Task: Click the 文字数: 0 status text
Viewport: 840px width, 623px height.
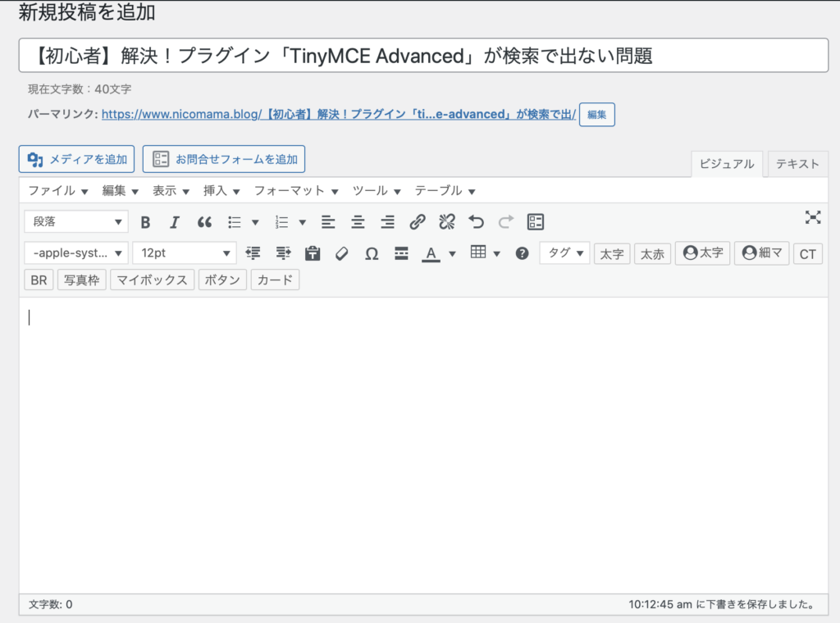Action: (50, 604)
